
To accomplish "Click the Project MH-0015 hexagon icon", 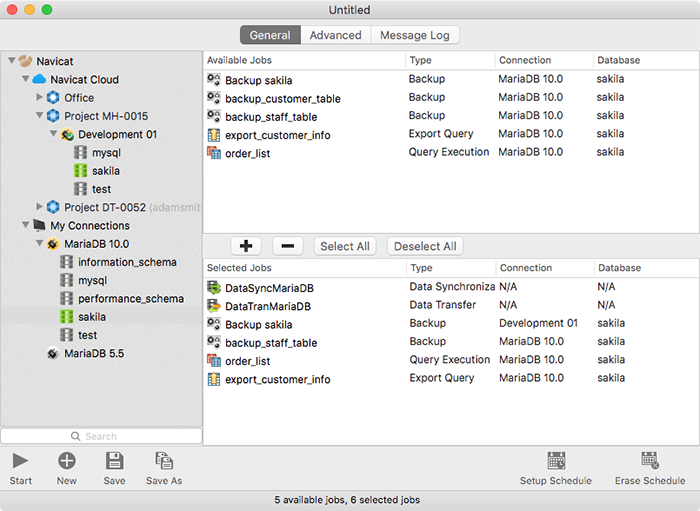I will coord(53,116).
